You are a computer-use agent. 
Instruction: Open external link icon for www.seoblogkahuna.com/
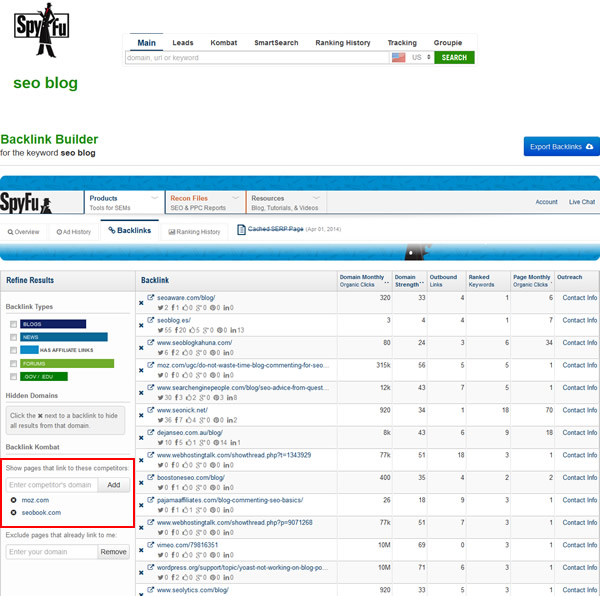[x=151, y=342]
